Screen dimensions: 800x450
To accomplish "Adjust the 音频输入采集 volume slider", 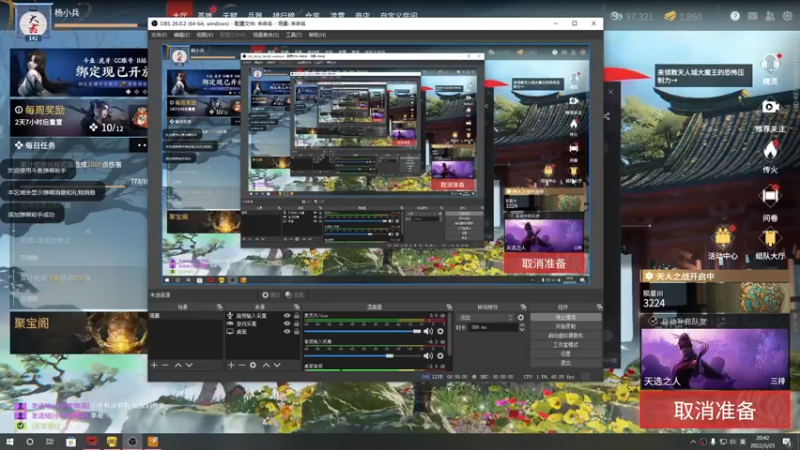I will (x=362, y=356).
